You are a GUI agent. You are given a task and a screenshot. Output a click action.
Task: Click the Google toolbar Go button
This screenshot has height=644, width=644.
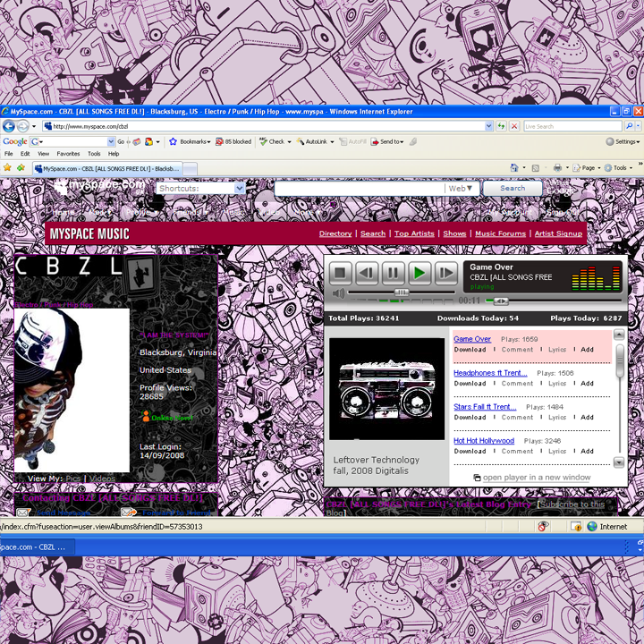pyautogui.click(x=121, y=141)
